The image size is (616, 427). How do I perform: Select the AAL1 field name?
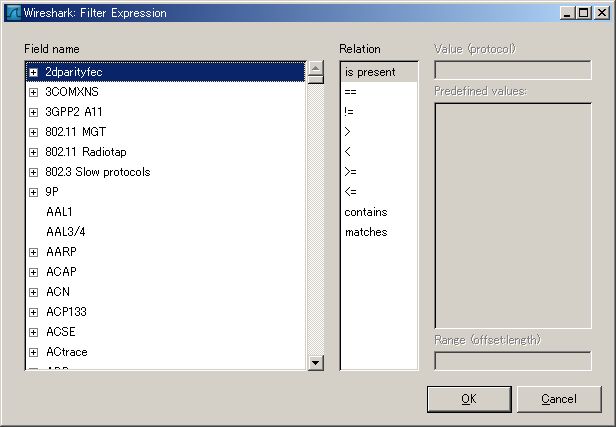click(x=59, y=212)
